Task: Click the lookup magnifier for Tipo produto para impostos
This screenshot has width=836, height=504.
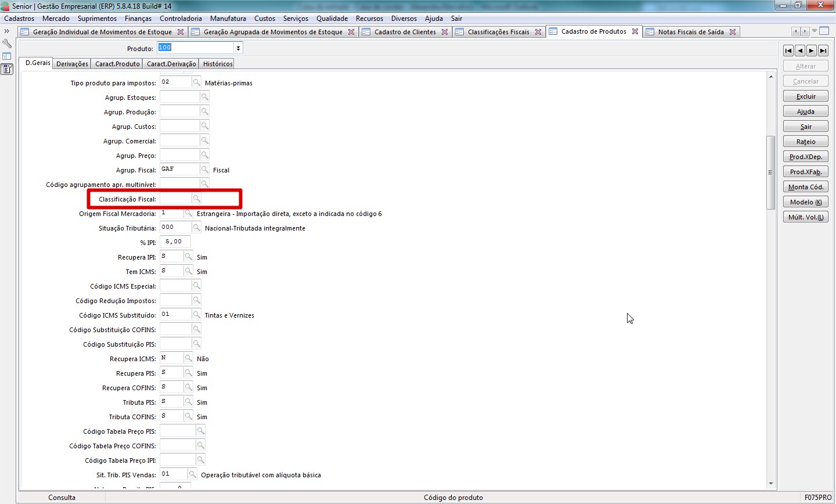Action: (x=197, y=82)
